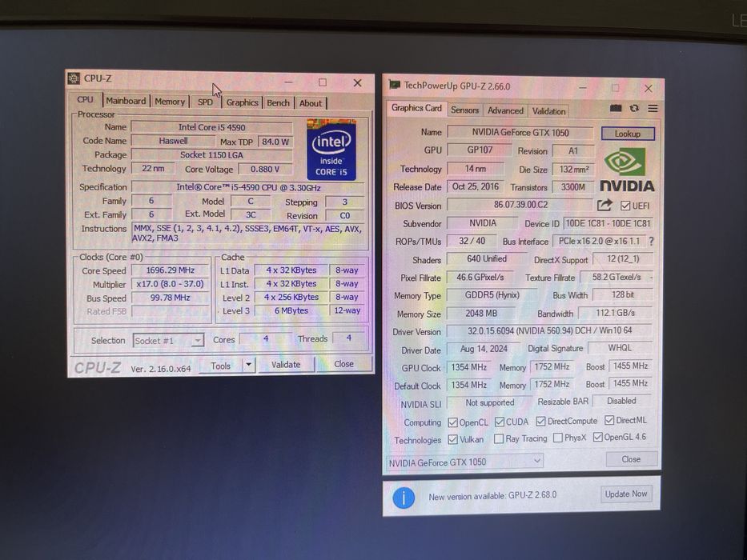747x560 pixels.
Task: Toggle the OpenGL 4.6 checkbox
Action: 597,437
